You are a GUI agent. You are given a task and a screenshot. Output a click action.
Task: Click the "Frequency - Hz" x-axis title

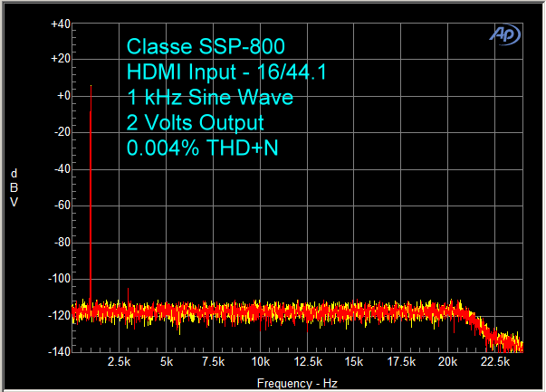(x=296, y=382)
